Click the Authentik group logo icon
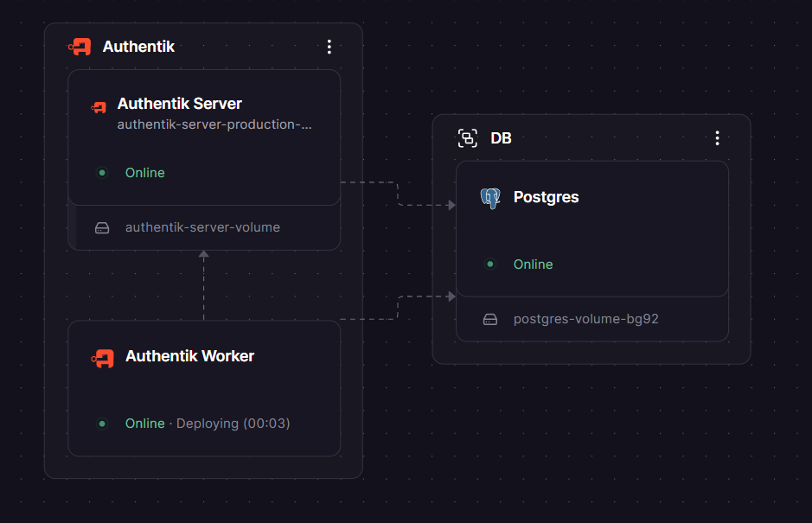 (x=80, y=47)
